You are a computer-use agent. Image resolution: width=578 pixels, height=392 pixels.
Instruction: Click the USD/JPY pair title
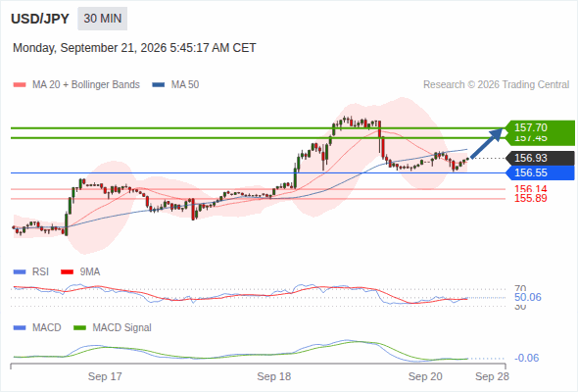click(x=40, y=19)
